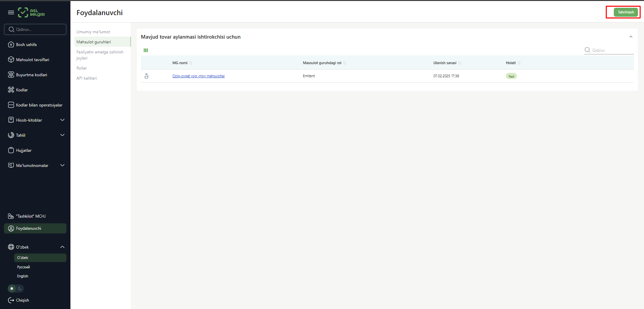Click the O'zbek globe icon
This screenshot has width=644, height=309.
(11, 247)
